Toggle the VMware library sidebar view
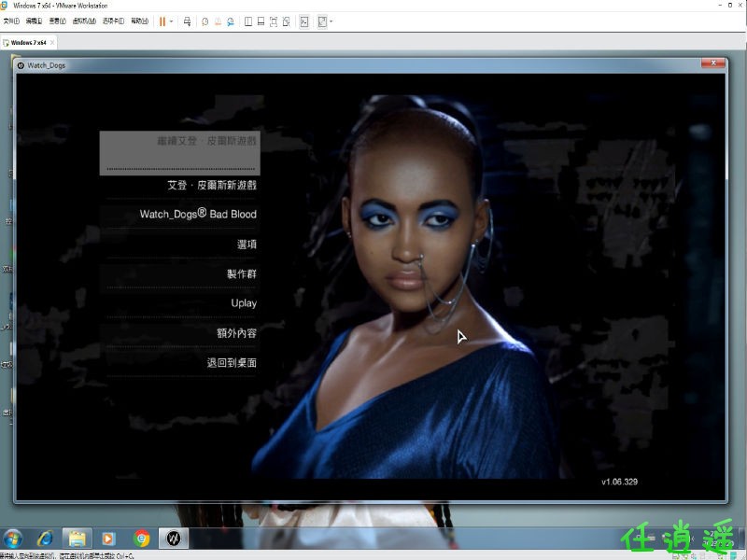The height and width of the screenshot is (560, 747). point(248,21)
